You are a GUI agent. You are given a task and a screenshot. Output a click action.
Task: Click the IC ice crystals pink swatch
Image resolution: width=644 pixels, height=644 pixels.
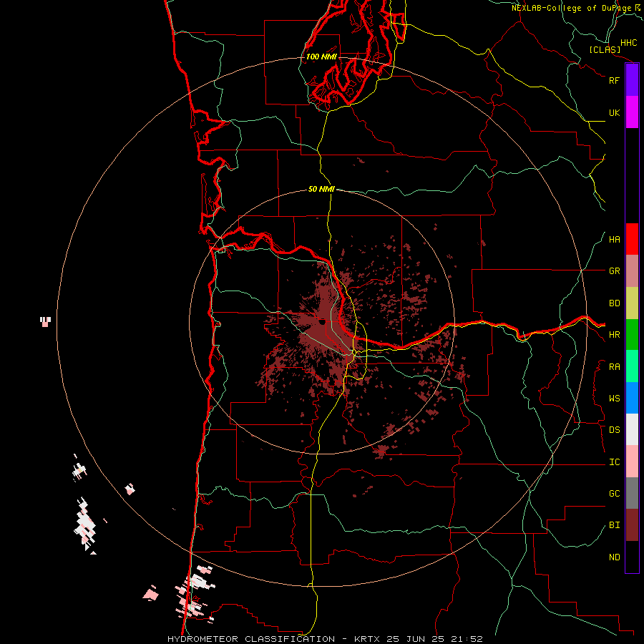click(632, 462)
